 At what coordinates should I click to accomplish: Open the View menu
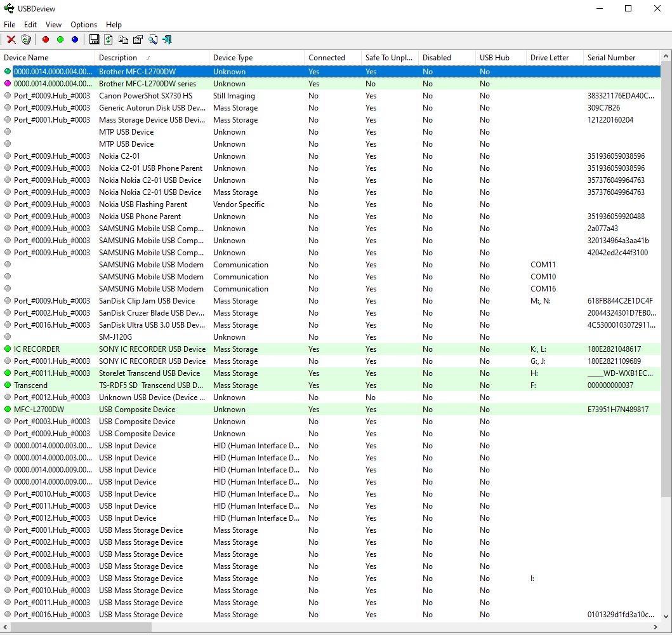pos(54,25)
